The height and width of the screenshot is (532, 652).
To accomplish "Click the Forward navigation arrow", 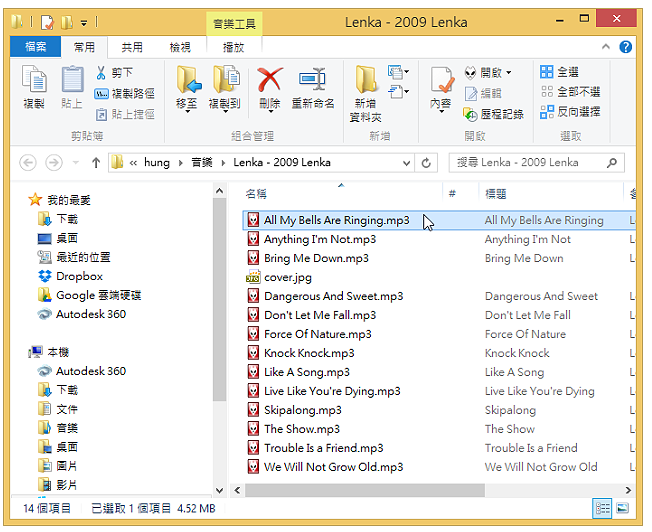I will [54, 163].
